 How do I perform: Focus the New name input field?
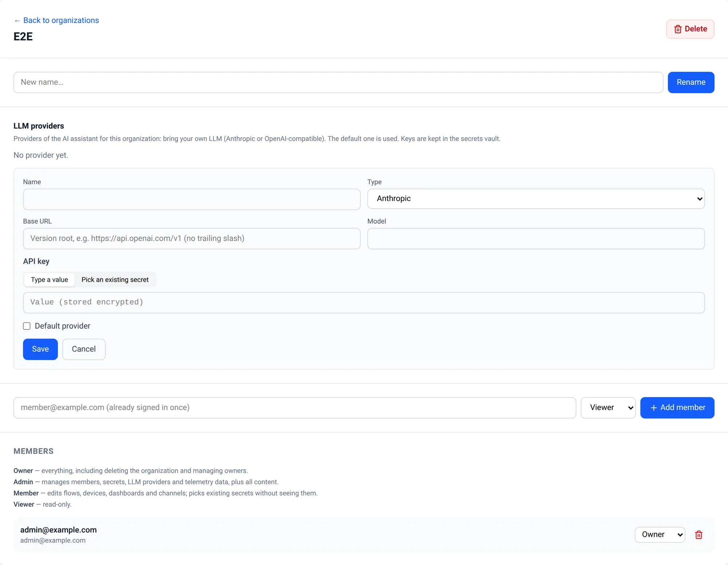point(338,82)
